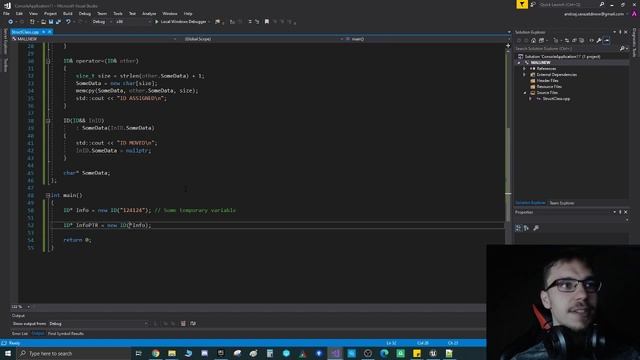Collapse the main function fold marker

(x=48, y=195)
